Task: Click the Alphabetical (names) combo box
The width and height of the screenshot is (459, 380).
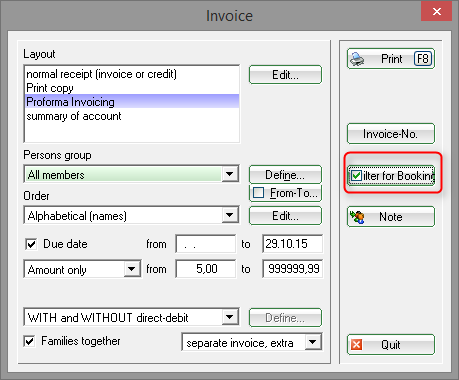Action: (131, 215)
